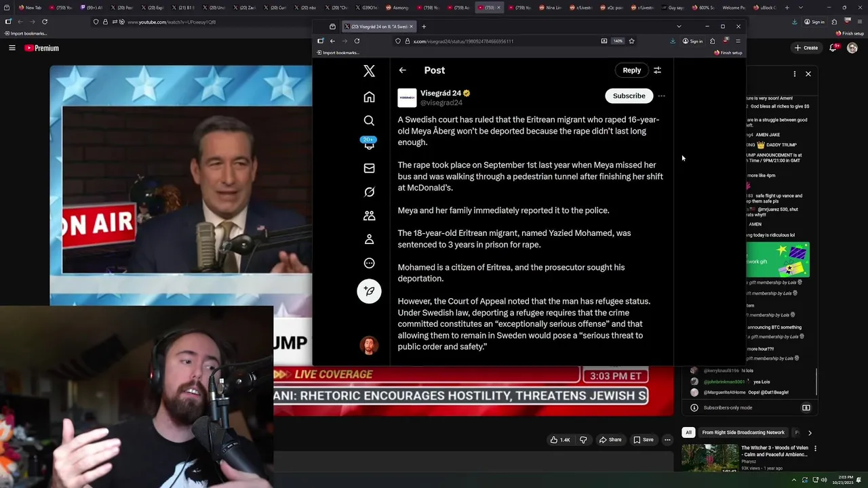Open more actions menu next to Save

click(x=667, y=440)
